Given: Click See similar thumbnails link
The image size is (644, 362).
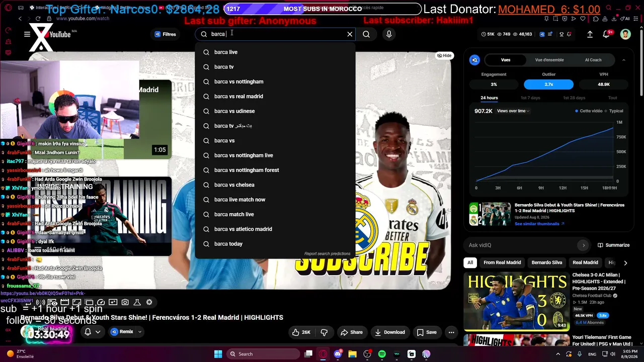Looking at the screenshot, I should pos(539,224).
